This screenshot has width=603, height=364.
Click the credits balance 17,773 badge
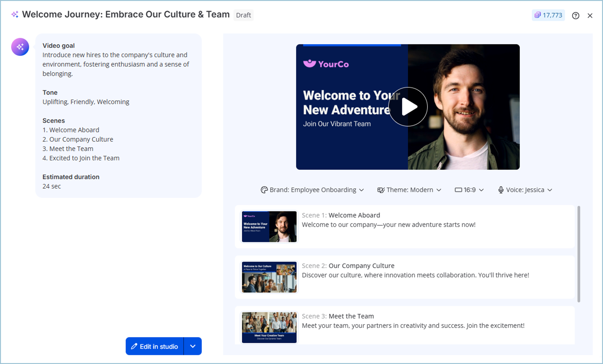[x=548, y=15]
